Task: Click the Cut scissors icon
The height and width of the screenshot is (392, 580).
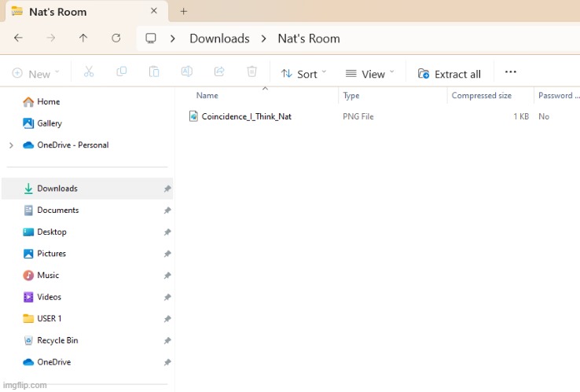Action: 89,71
